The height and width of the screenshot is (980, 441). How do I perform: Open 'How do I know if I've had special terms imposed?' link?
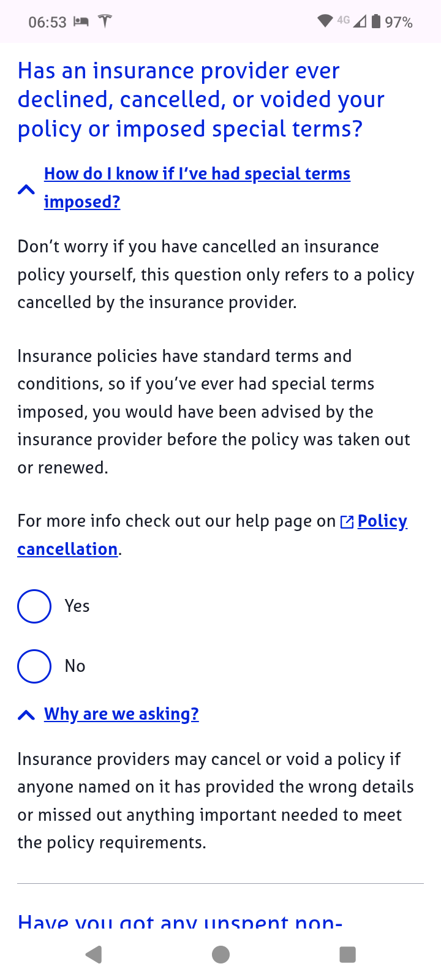click(197, 187)
